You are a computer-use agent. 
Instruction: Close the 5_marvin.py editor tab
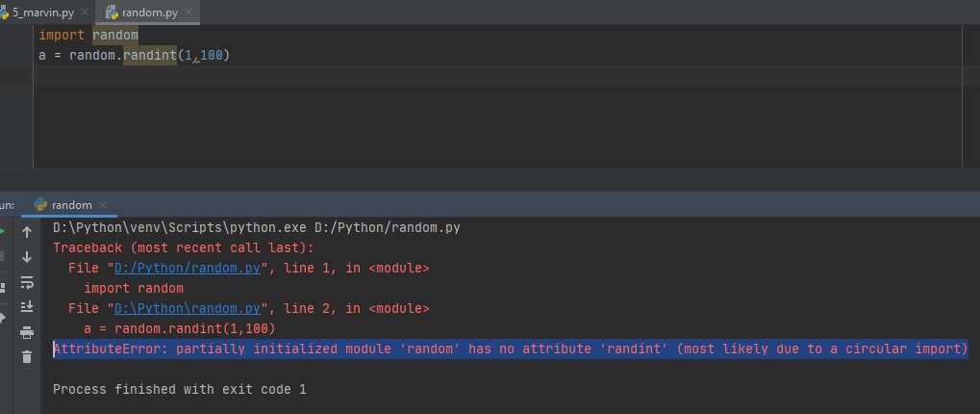[85, 13]
